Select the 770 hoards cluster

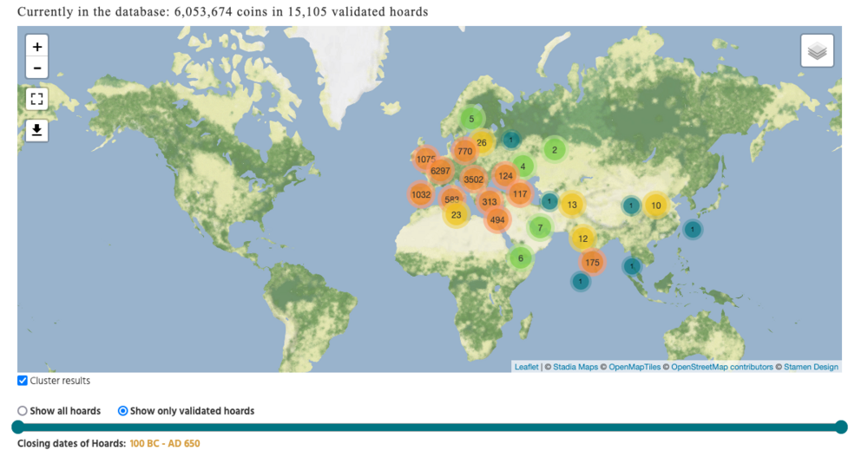[464, 151]
